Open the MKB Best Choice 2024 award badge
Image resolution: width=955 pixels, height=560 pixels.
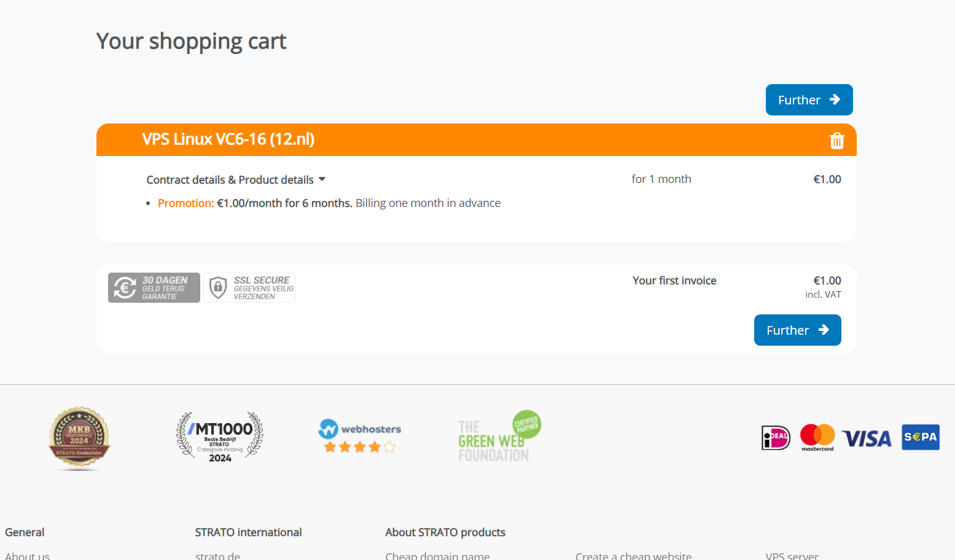(79, 438)
